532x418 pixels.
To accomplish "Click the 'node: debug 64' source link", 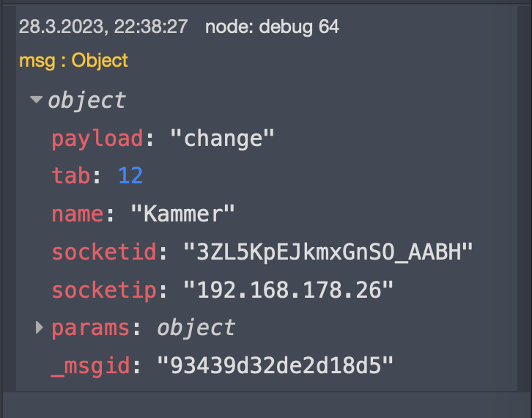I will 272,27.
